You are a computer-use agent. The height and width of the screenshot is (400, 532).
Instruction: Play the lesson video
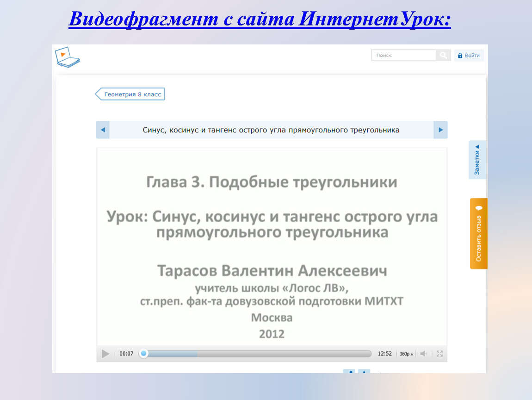(x=105, y=354)
